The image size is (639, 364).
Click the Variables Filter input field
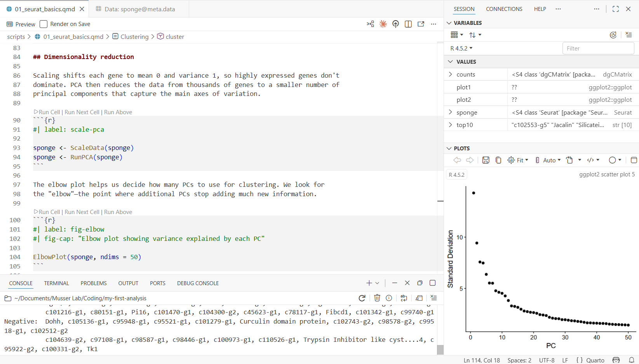[598, 48]
